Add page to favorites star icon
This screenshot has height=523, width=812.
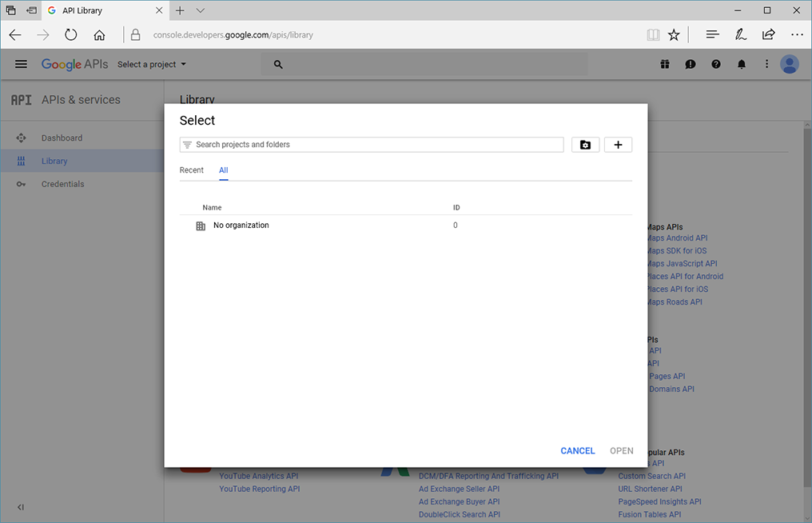[674, 34]
